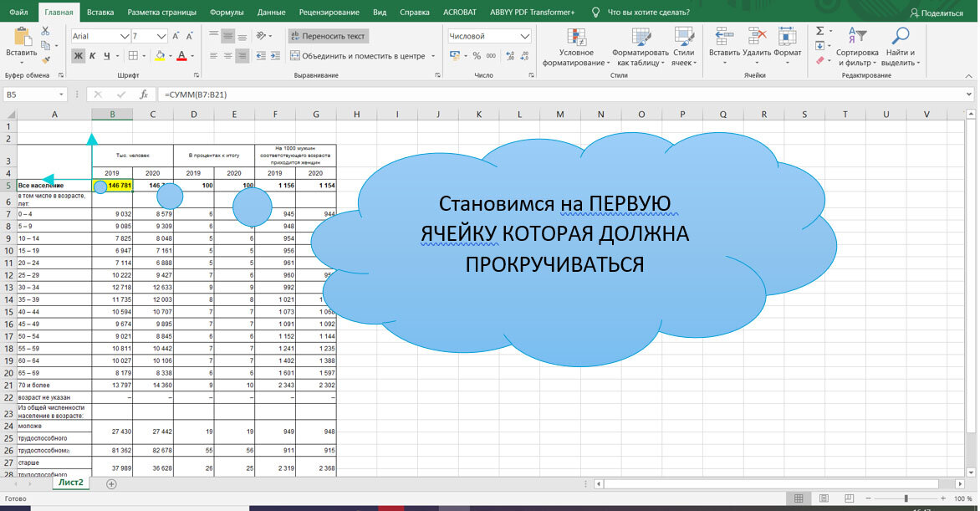Open Стили ячеек gallery
The image size is (980, 511).
click(684, 47)
